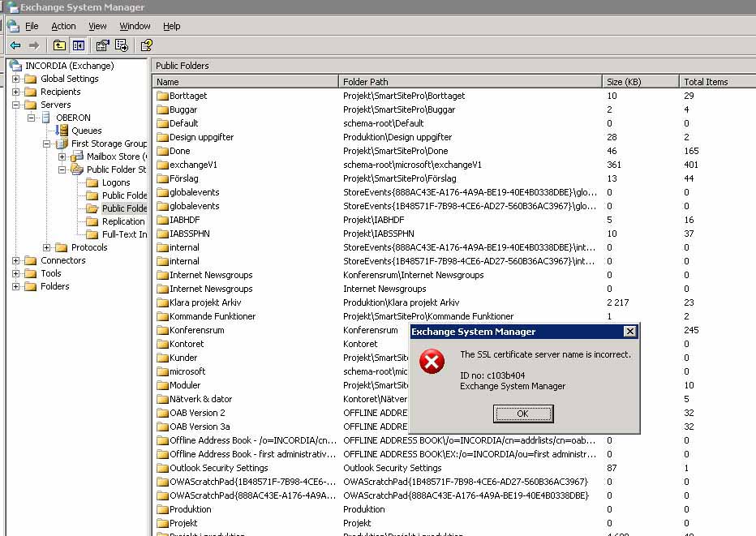
Task: Click the OBERON server icon
Action: pyautogui.click(x=46, y=118)
